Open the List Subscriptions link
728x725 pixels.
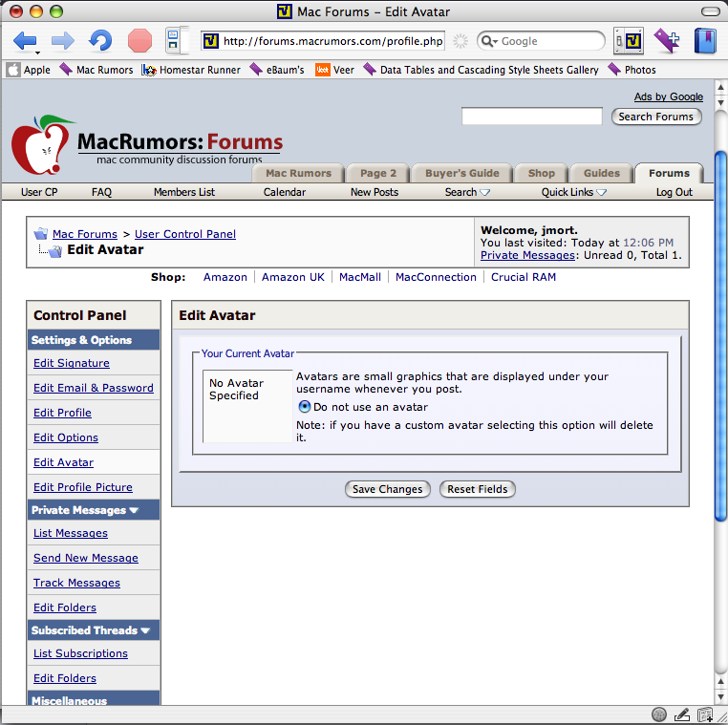[81, 653]
